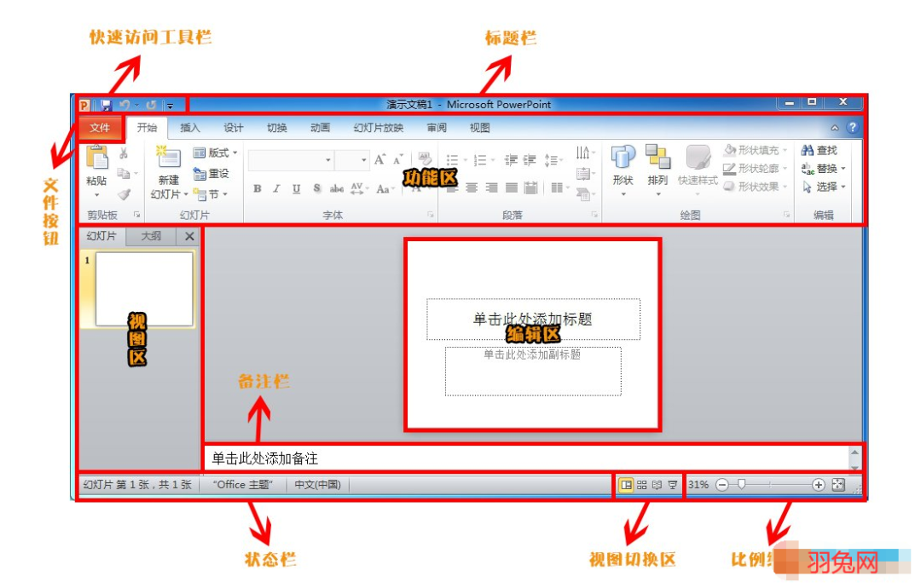
Task: Open the 排列 (Arrange) menu
Action: coord(657,170)
